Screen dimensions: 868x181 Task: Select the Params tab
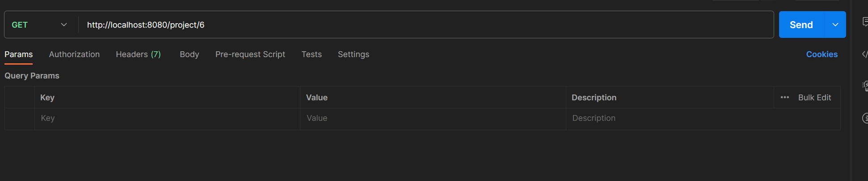click(19, 54)
